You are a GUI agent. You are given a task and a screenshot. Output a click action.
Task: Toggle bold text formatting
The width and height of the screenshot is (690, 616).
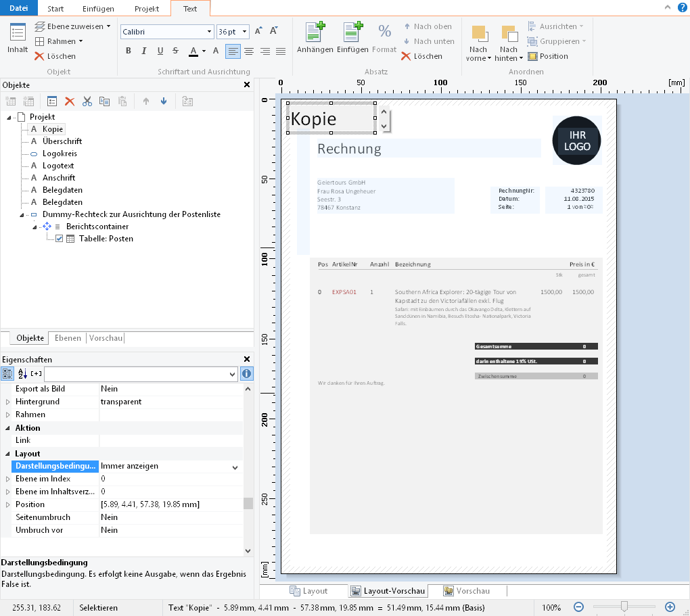point(129,51)
